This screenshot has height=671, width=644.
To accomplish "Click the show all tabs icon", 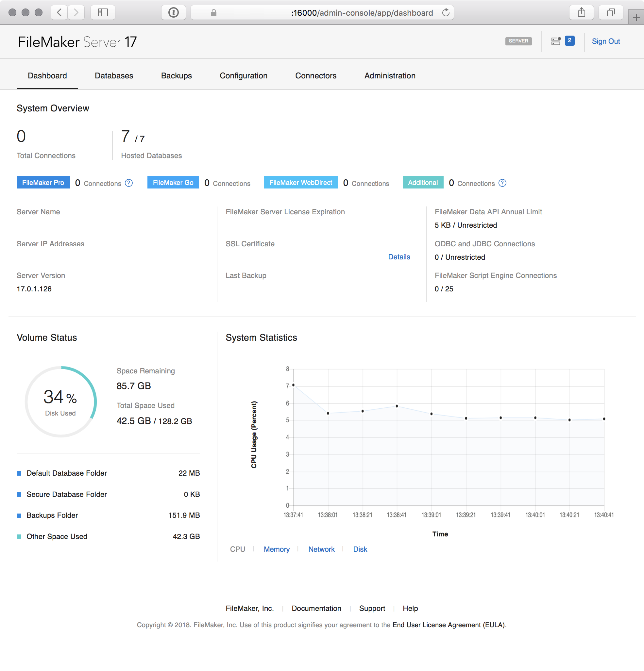I will pos(610,13).
